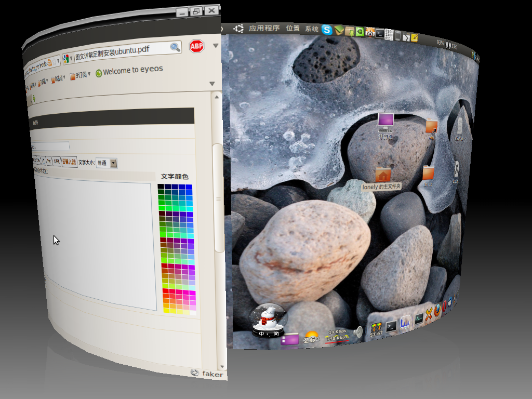The image size is (532, 399).
Task: Click the footprints icon on top panel
Action: click(x=448, y=45)
